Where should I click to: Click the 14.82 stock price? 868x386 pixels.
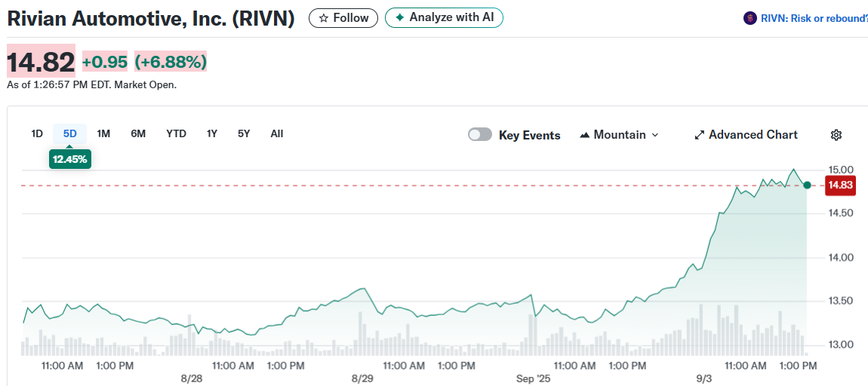41,61
